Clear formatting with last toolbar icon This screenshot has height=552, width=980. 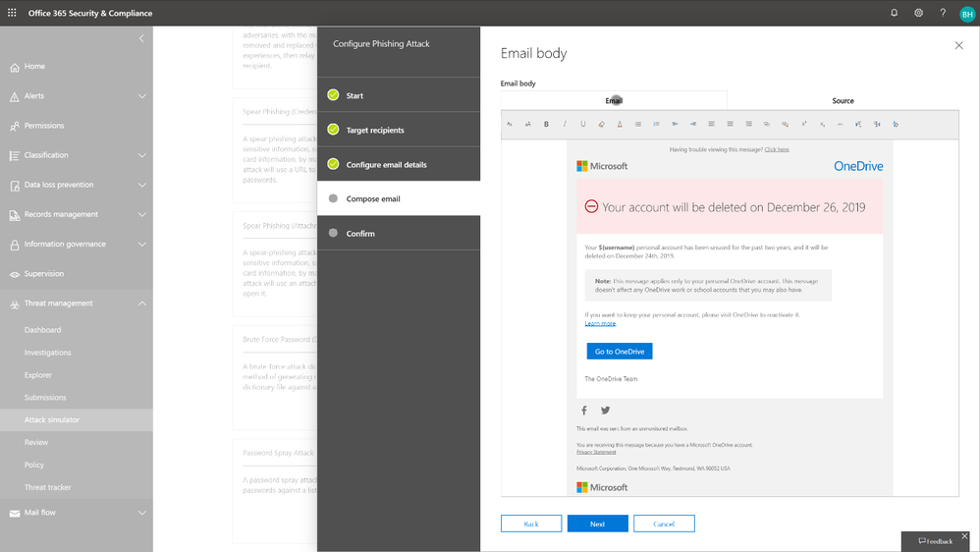(x=896, y=124)
